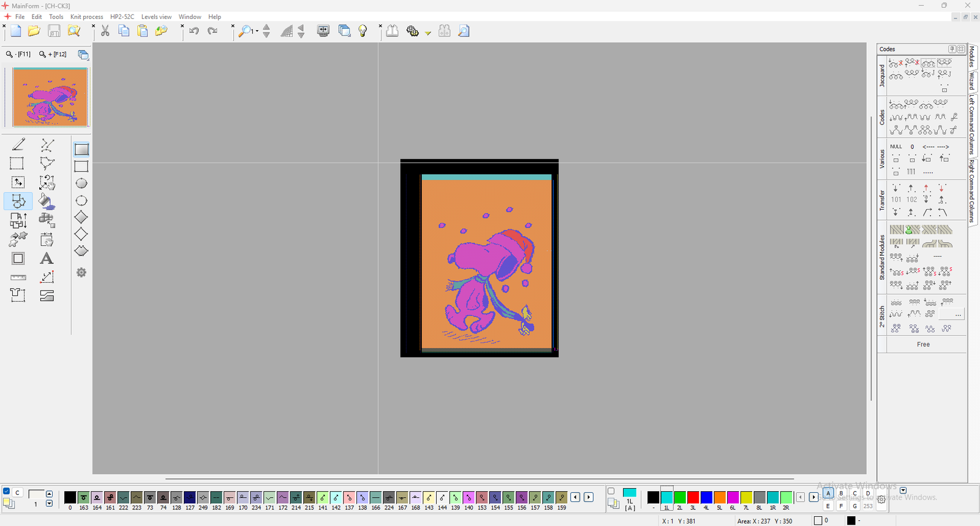
Task: Choose the paint bucket fill tool
Action: (47, 201)
